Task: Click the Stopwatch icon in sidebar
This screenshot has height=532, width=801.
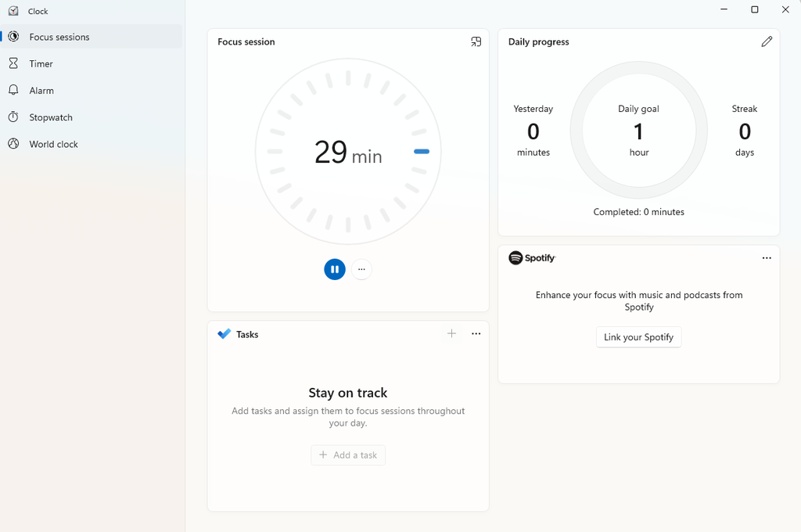Action: [14, 117]
